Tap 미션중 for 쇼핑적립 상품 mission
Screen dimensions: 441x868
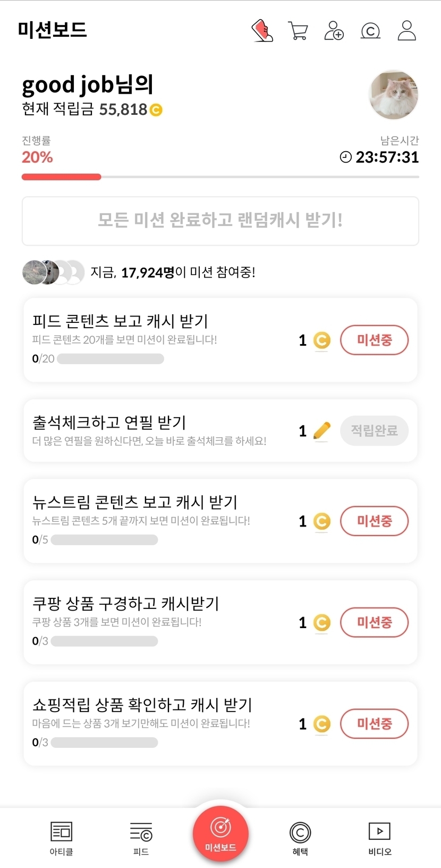point(374,723)
